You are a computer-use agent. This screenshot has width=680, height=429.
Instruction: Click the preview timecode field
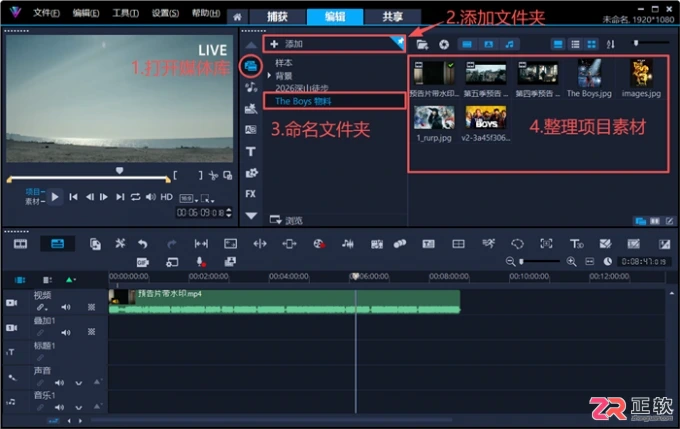(x=201, y=213)
